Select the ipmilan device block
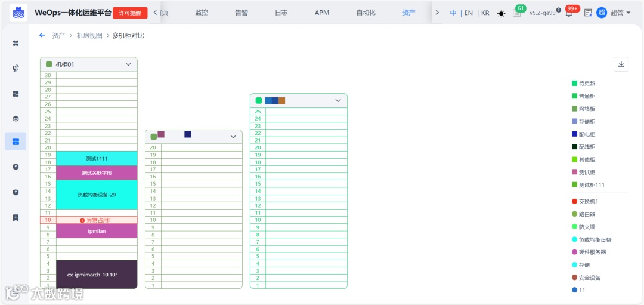Image resolution: width=644 pixels, height=305 pixels. [x=97, y=231]
